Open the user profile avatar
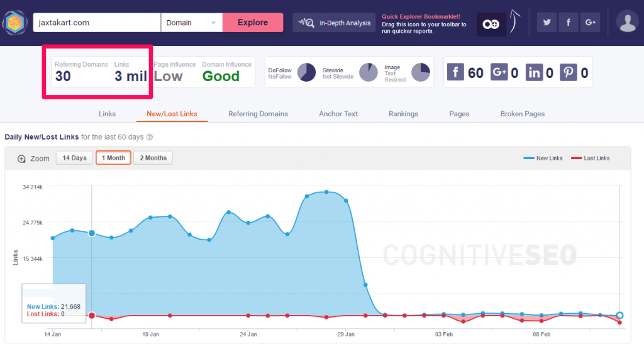This screenshot has height=344, width=644. coord(627,21)
